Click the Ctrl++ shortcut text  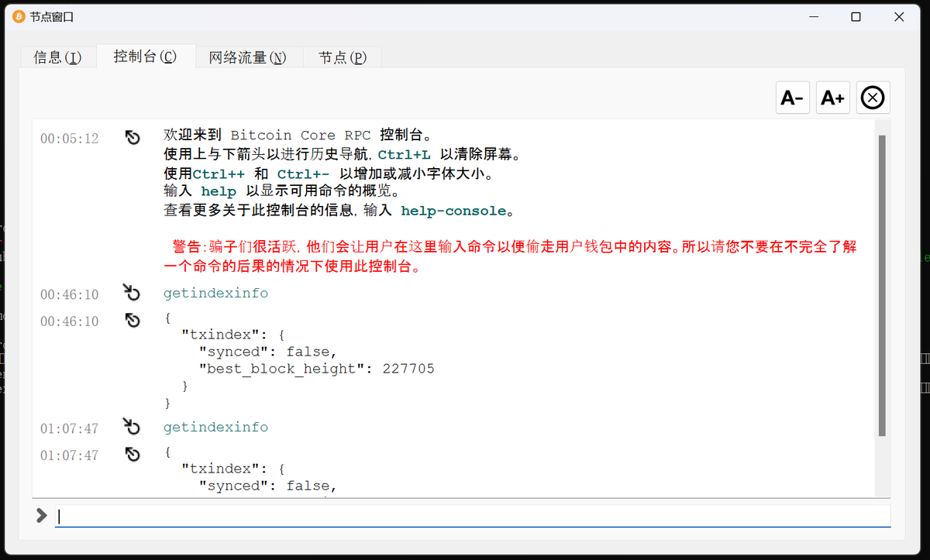[x=219, y=173]
